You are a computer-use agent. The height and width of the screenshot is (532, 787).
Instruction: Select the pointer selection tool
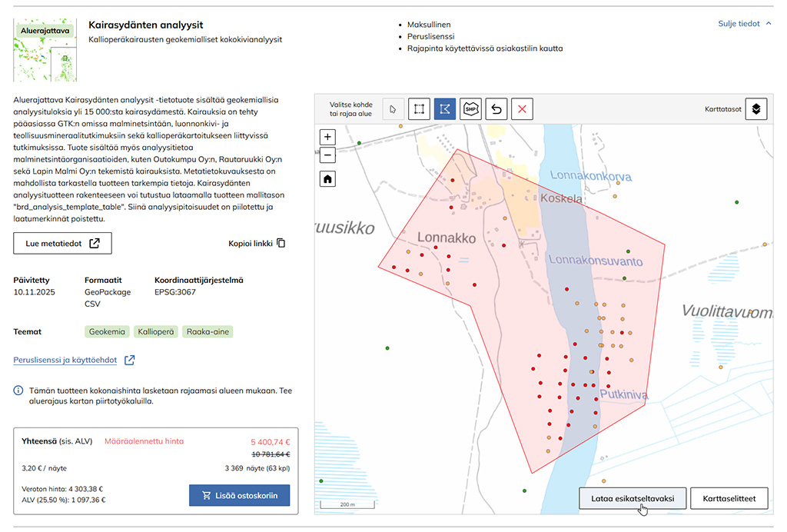[x=393, y=108]
